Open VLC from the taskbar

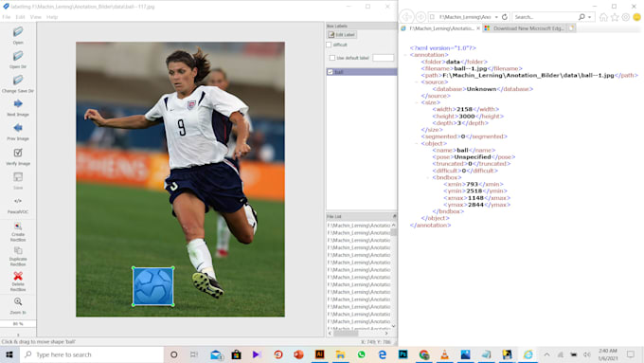tap(444, 354)
